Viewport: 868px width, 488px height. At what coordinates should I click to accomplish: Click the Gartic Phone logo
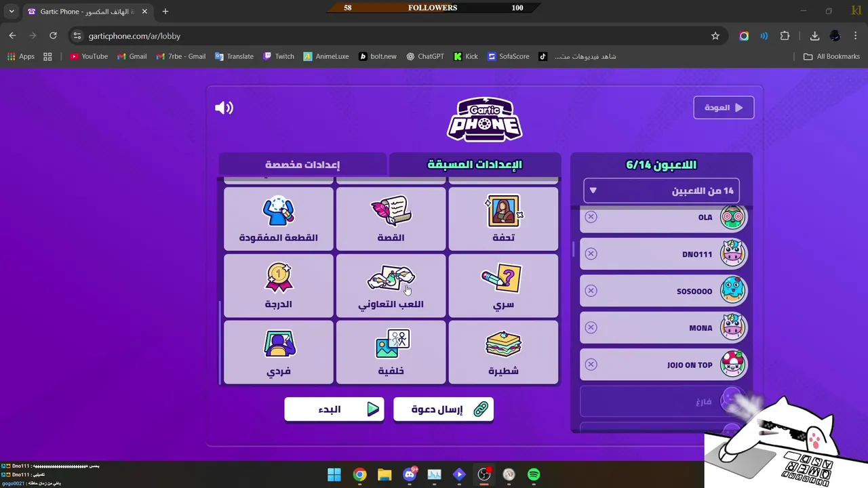(x=484, y=119)
